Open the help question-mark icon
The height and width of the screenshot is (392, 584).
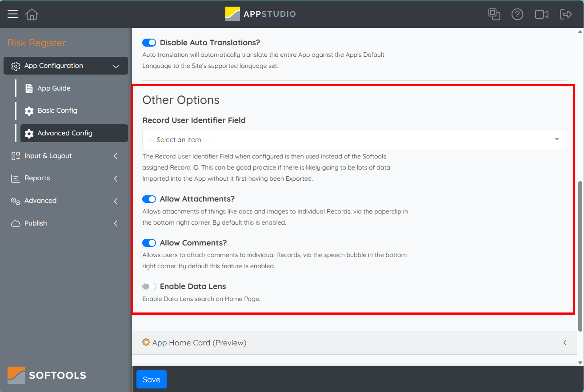pos(517,14)
